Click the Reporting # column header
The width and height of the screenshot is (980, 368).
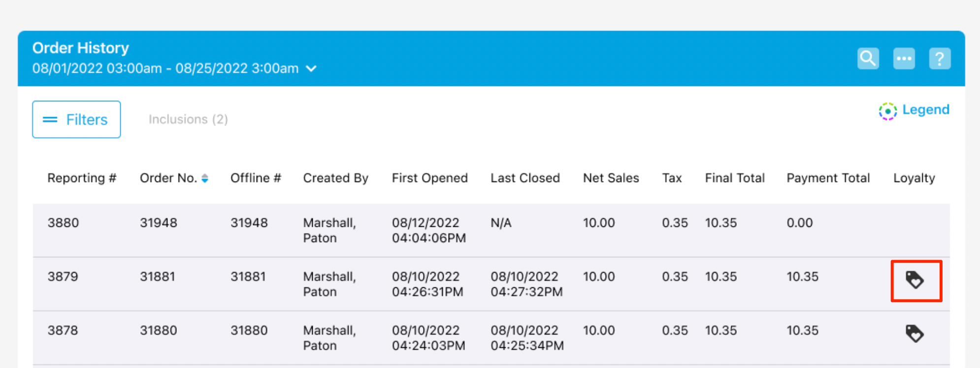82,178
